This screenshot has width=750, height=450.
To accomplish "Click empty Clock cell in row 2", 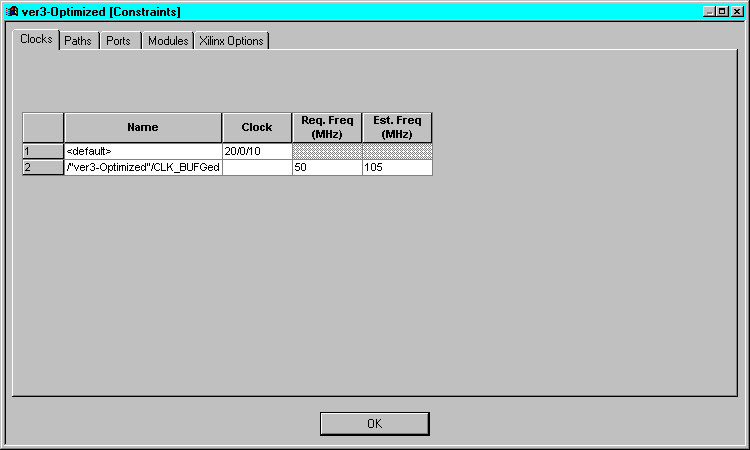I will point(257,168).
